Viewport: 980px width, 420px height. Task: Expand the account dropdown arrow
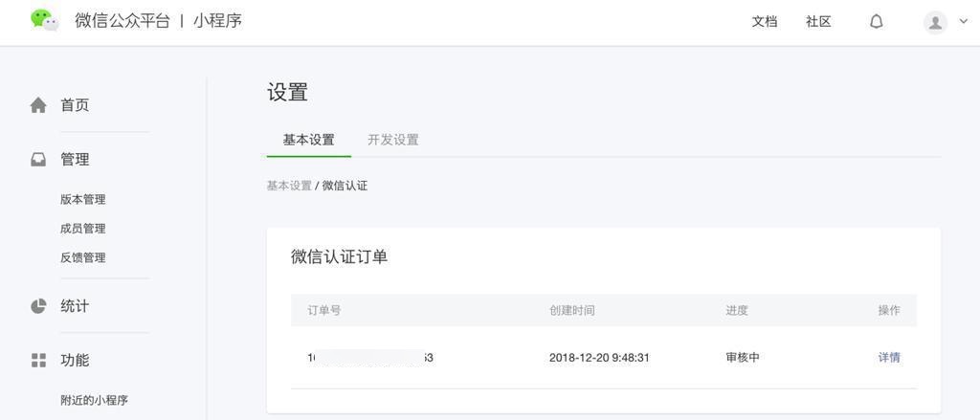pyautogui.click(x=963, y=21)
